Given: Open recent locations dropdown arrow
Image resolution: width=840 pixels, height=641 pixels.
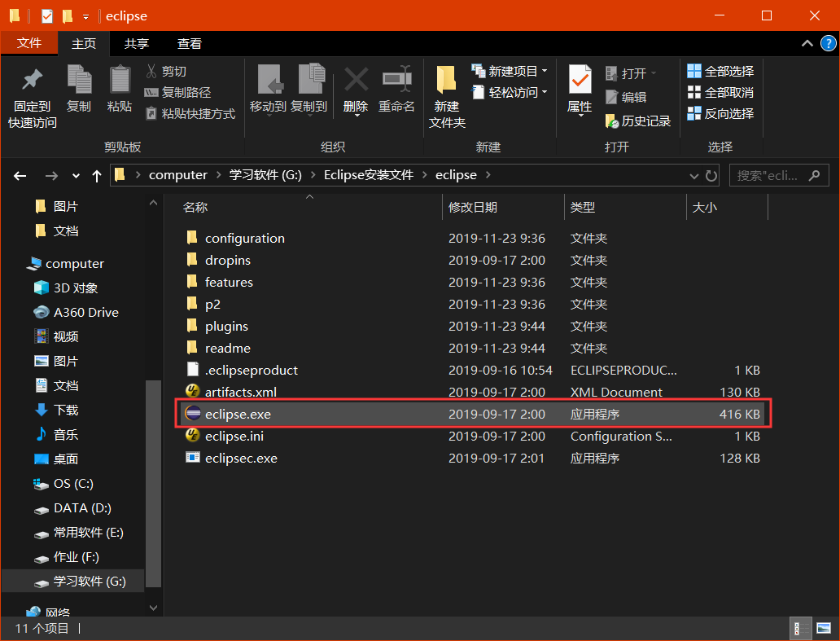Looking at the screenshot, I should pos(76,176).
